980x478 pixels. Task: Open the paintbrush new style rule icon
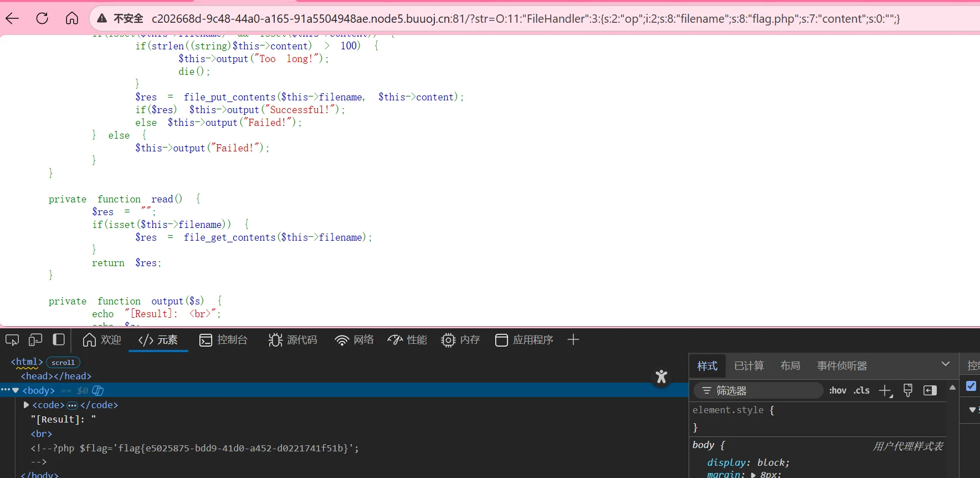click(x=907, y=390)
